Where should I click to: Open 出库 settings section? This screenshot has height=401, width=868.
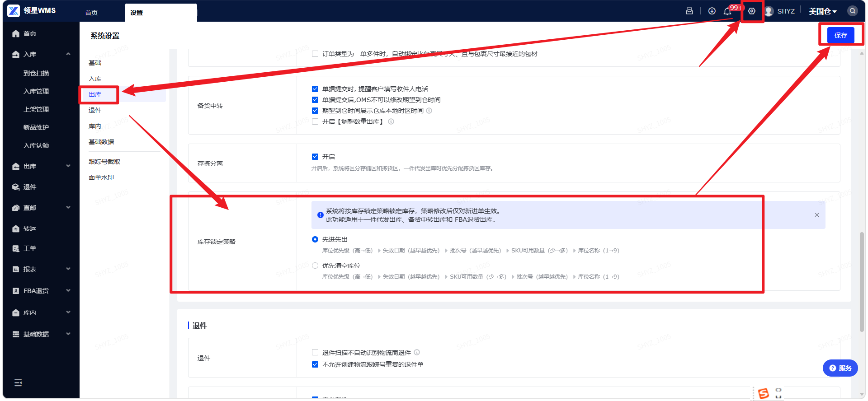click(95, 94)
